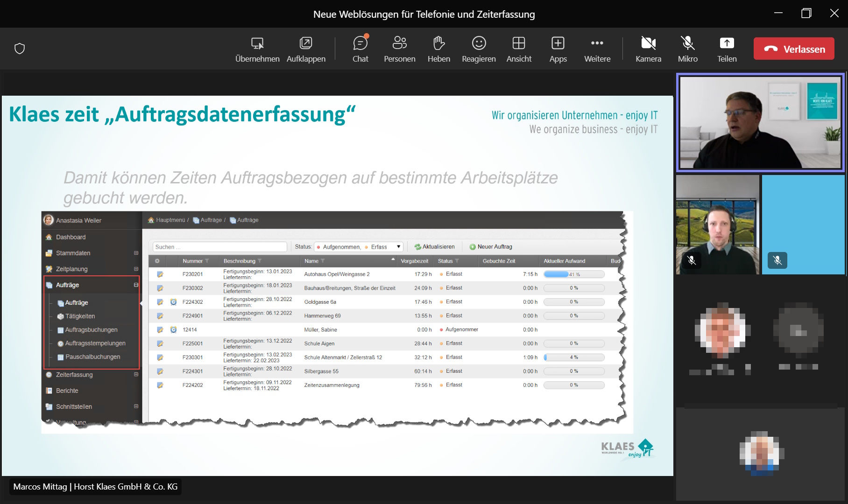Click the 41 % progress bar

tap(574, 274)
